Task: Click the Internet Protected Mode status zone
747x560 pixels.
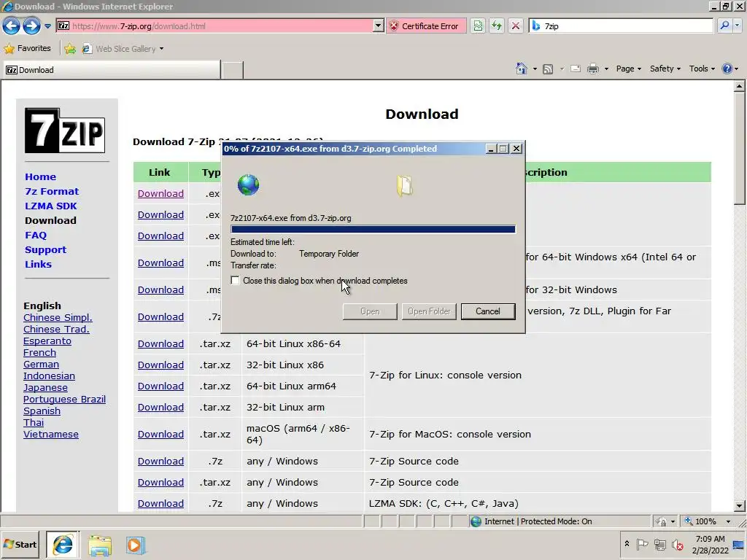Action: [x=531, y=521]
